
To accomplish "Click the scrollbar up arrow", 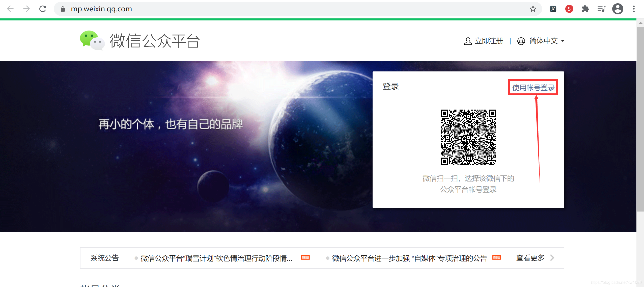I will point(640,23).
